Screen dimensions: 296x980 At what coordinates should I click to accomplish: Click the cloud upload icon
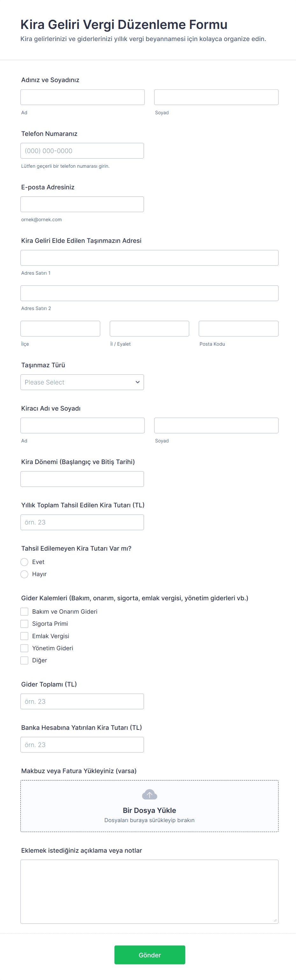pos(149,794)
